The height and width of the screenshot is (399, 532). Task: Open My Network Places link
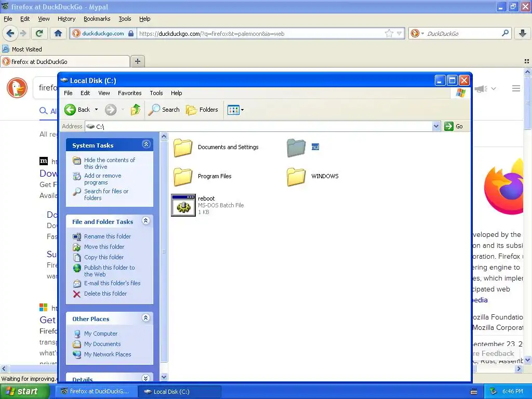coord(107,354)
